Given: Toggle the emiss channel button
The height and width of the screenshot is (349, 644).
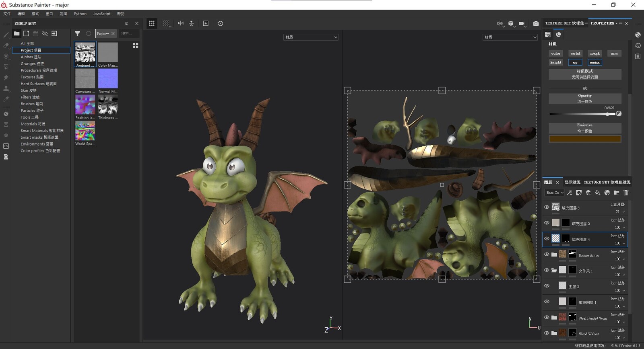Looking at the screenshot, I should point(594,62).
